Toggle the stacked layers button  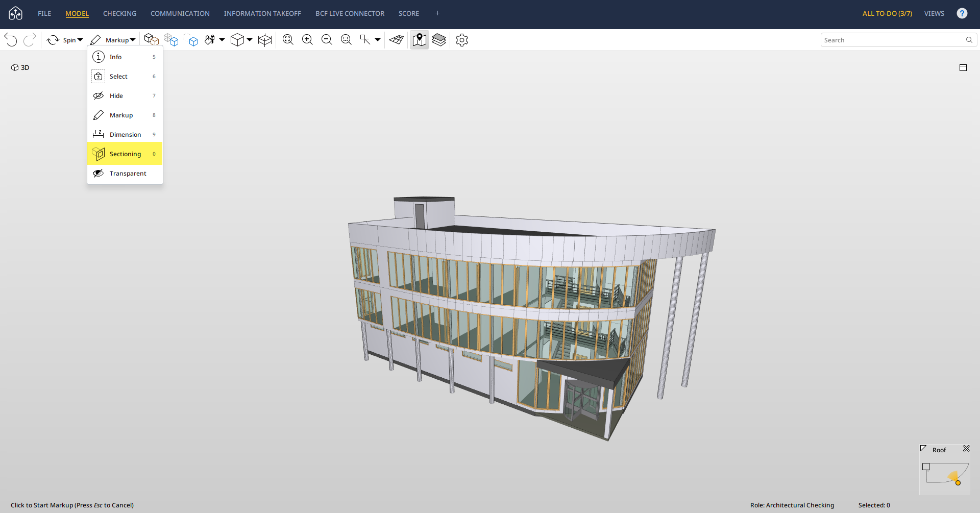[x=439, y=40]
